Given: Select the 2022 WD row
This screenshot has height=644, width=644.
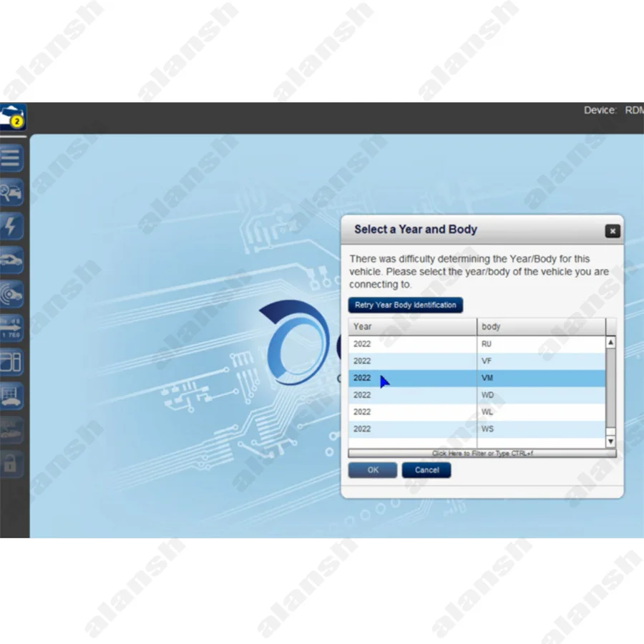Looking at the screenshot, I should pyautogui.click(x=477, y=396).
